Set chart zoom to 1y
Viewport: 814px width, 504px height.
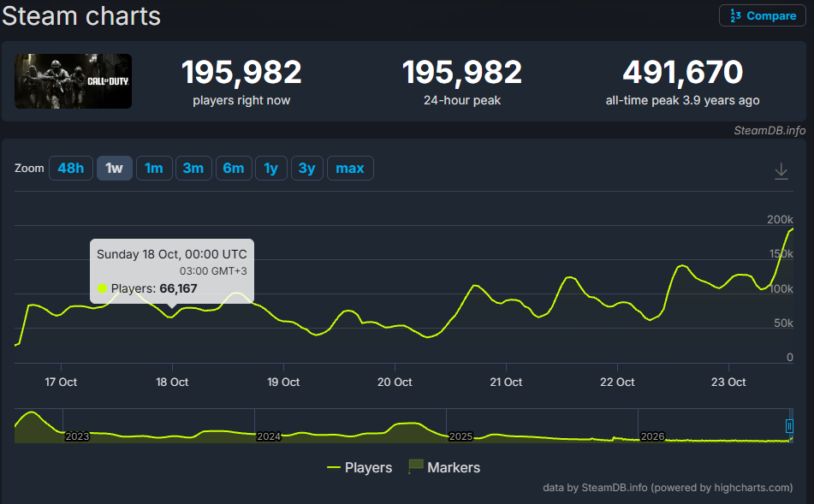pyautogui.click(x=271, y=169)
